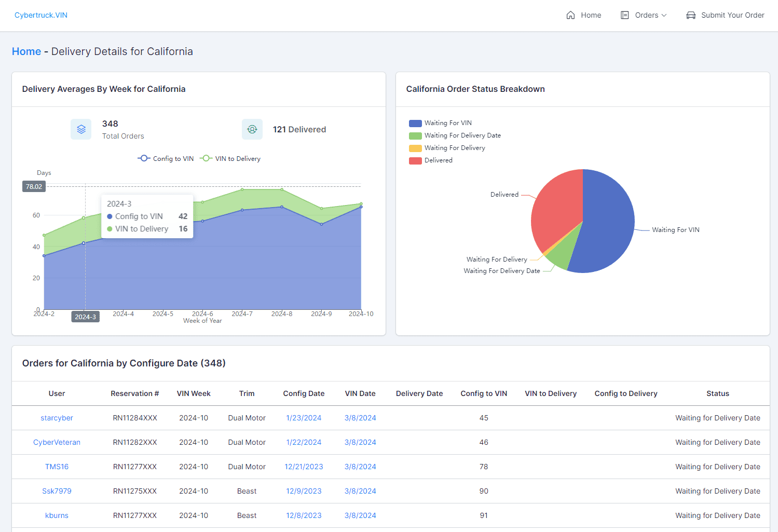Expand the Orders dropdown chevron
Viewport: 778px width, 532px height.
[x=664, y=15]
